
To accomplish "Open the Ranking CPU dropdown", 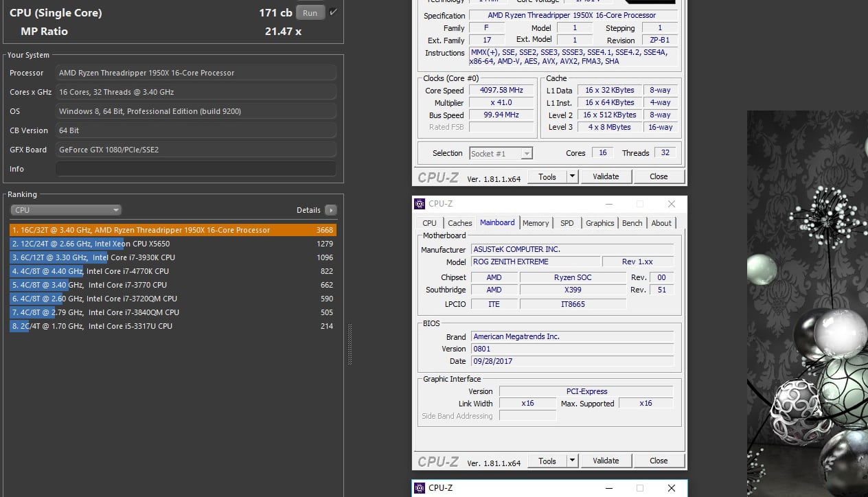I will pos(66,210).
